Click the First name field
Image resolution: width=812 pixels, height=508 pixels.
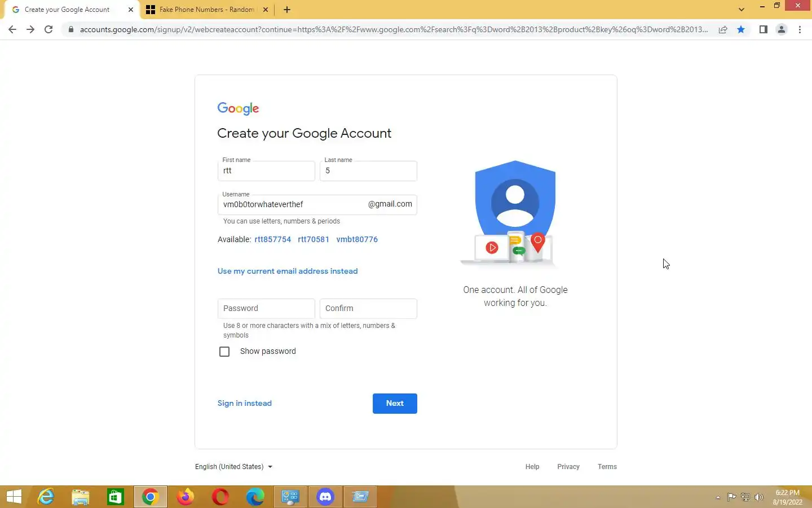266,171
